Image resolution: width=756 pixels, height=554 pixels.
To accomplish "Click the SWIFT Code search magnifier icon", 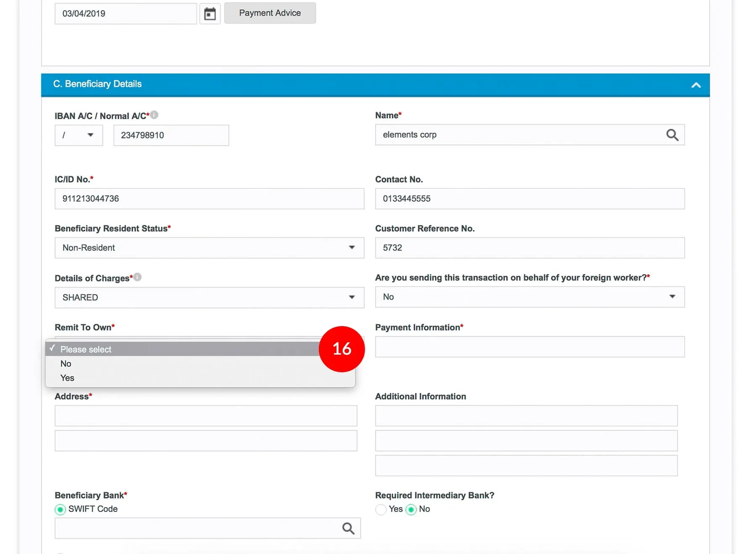I will [348, 528].
